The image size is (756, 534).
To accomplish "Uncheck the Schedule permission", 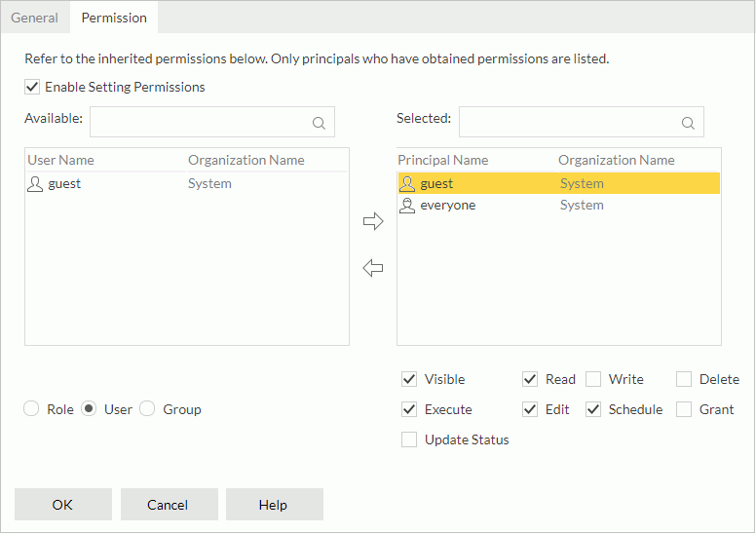I will pyautogui.click(x=593, y=409).
